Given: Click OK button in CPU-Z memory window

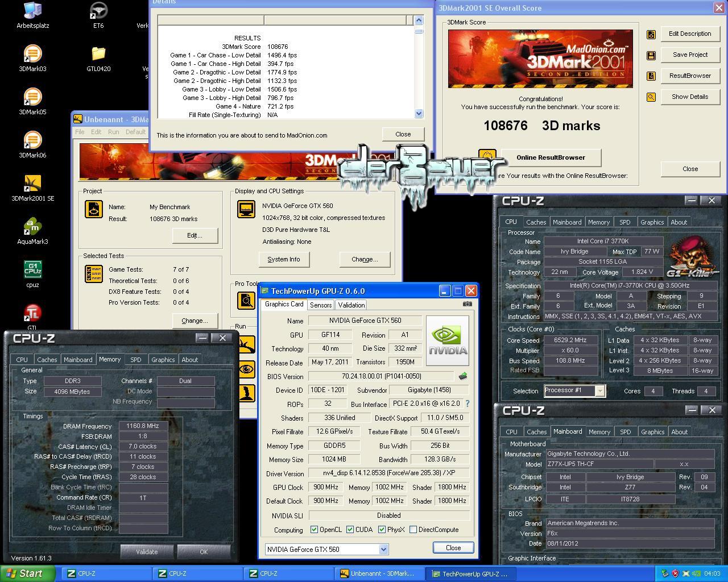Looking at the screenshot, I should (x=204, y=552).
